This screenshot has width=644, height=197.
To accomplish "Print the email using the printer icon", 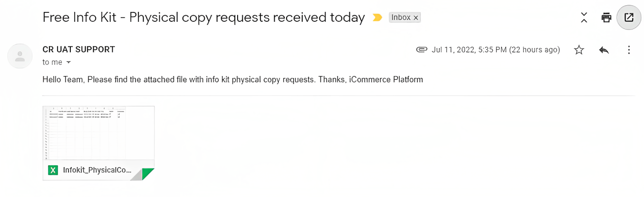I will [606, 18].
